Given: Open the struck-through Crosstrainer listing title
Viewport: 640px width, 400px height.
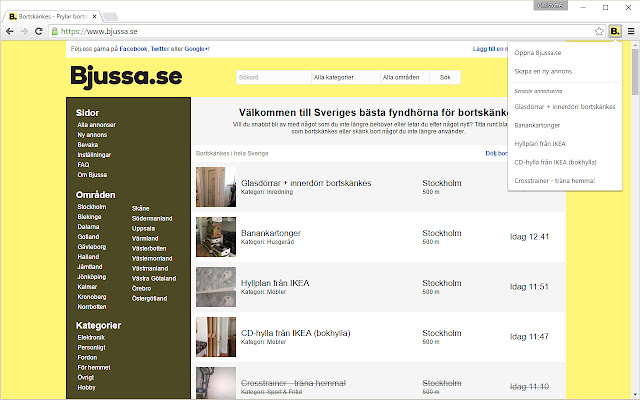Looking at the screenshot, I should coord(293,383).
